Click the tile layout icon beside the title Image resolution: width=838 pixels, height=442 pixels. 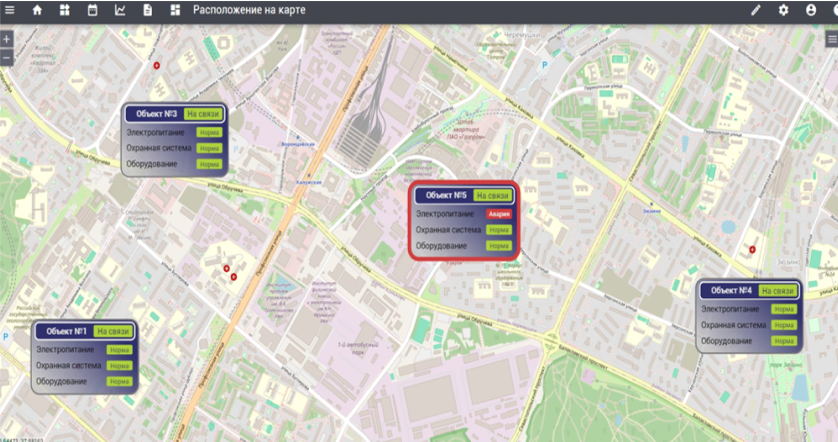click(x=175, y=10)
